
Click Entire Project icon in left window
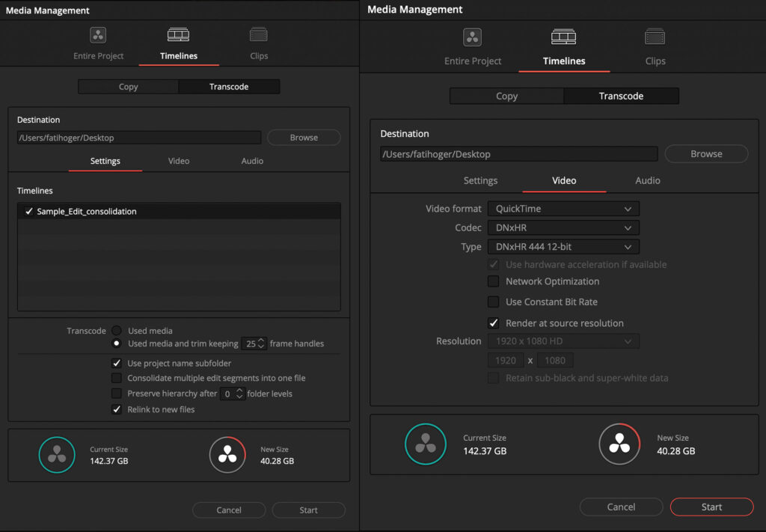coord(98,35)
